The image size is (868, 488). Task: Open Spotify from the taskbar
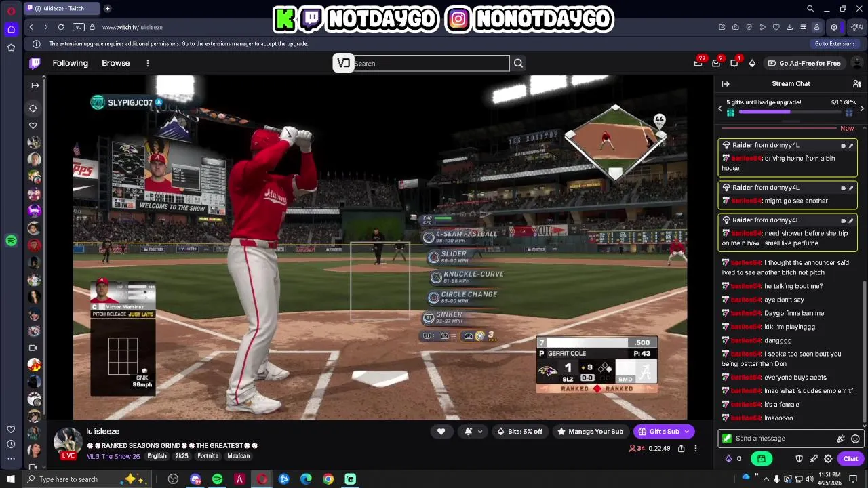tap(218, 479)
